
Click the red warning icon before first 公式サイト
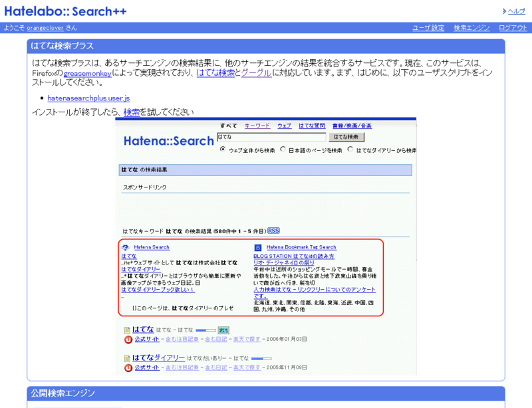coord(129,338)
